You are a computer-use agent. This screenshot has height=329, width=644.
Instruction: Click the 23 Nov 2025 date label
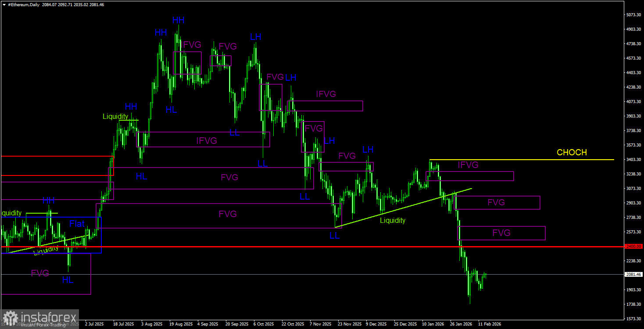[349, 324]
